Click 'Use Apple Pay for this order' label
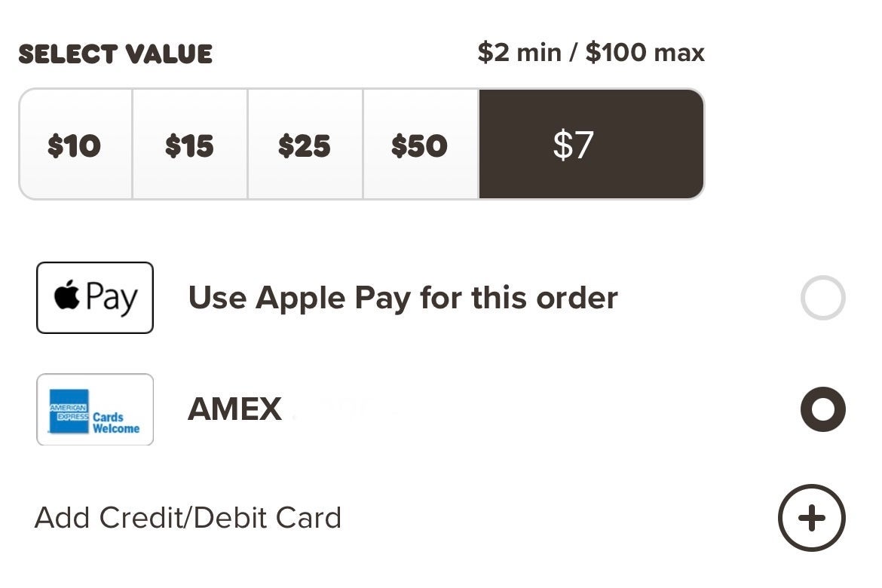This screenshot has width=882, height=588. tap(403, 298)
